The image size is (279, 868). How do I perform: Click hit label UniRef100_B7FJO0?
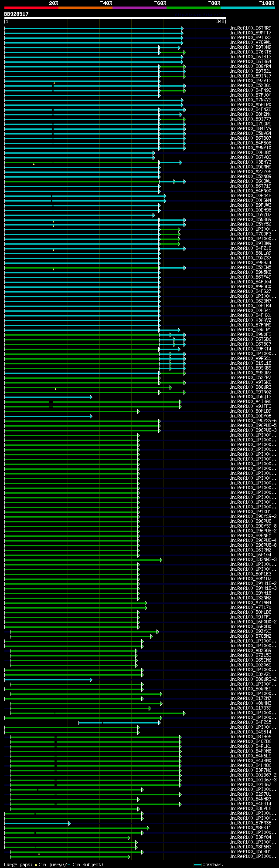(x=251, y=95)
